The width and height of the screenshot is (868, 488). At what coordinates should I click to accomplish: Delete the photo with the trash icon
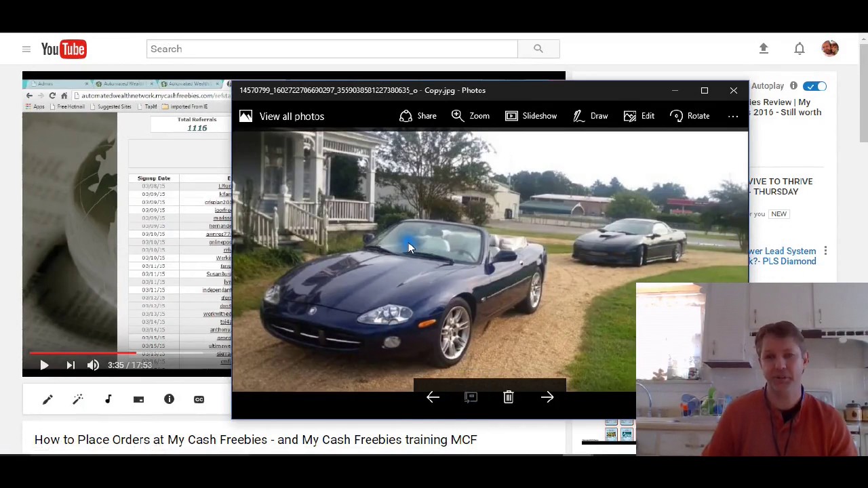[509, 397]
